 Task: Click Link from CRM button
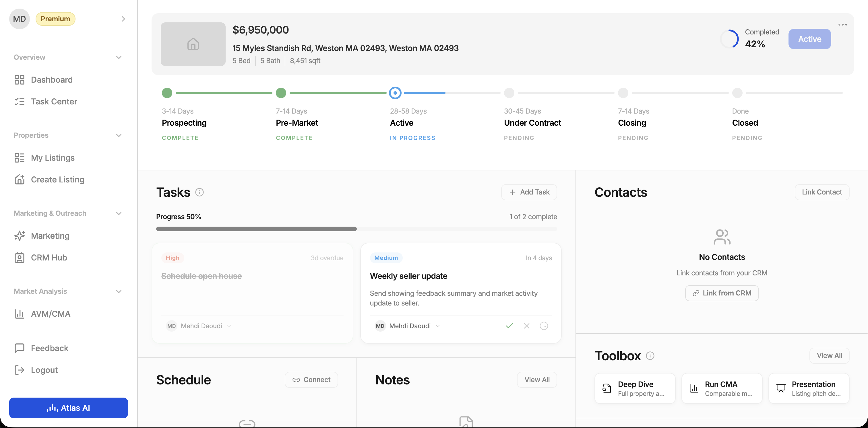click(x=722, y=293)
